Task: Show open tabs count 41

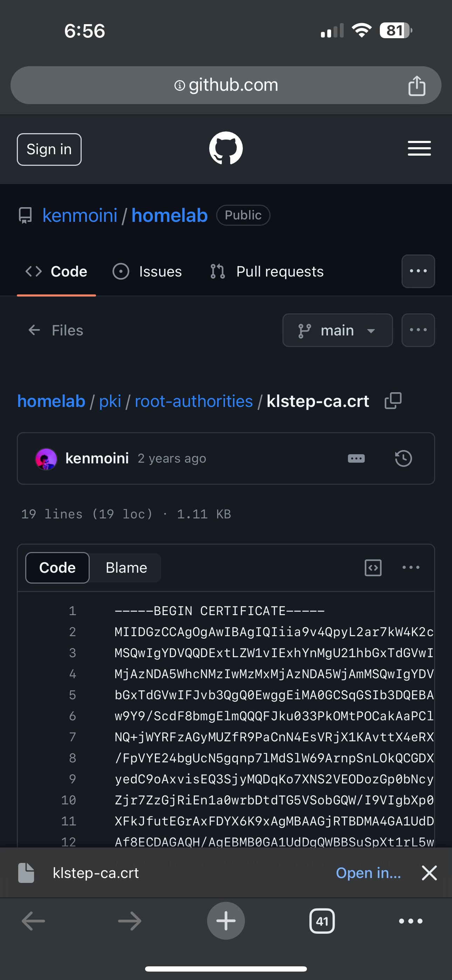Action: (322, 921)
